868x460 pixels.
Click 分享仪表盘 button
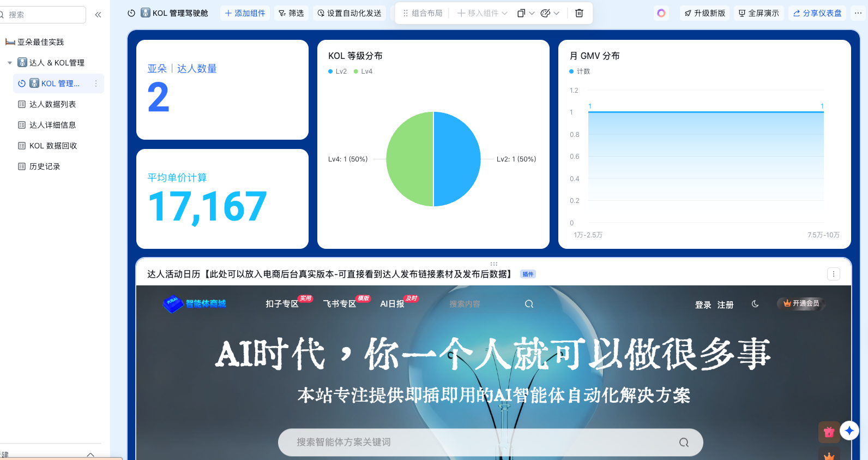(817, 13)
